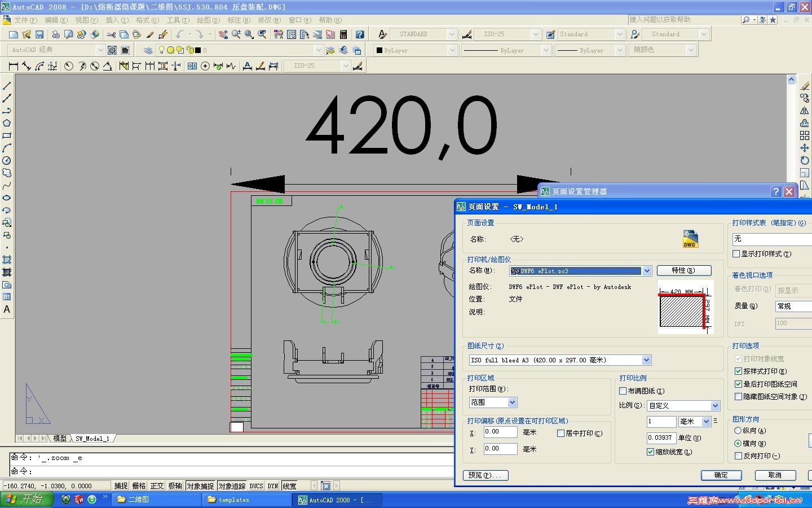Open the 编辑 menu
Screen dimensions: 812x508
56,20
